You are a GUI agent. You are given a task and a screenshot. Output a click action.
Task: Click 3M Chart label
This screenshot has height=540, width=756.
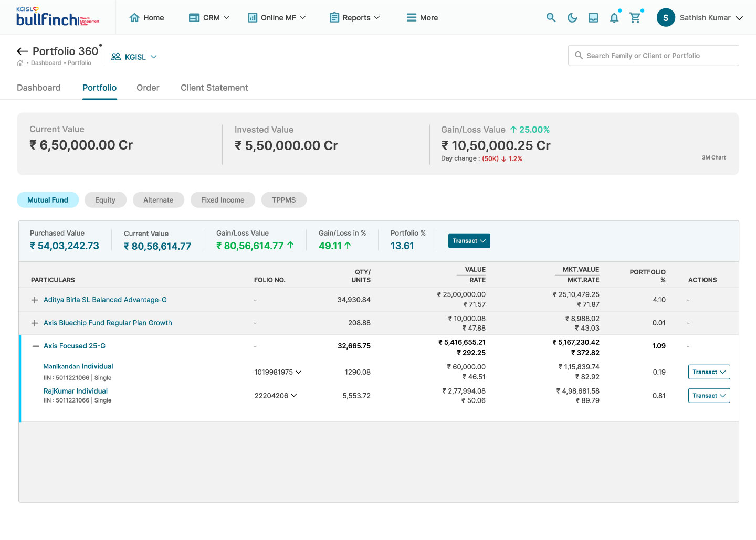(714, 157)
